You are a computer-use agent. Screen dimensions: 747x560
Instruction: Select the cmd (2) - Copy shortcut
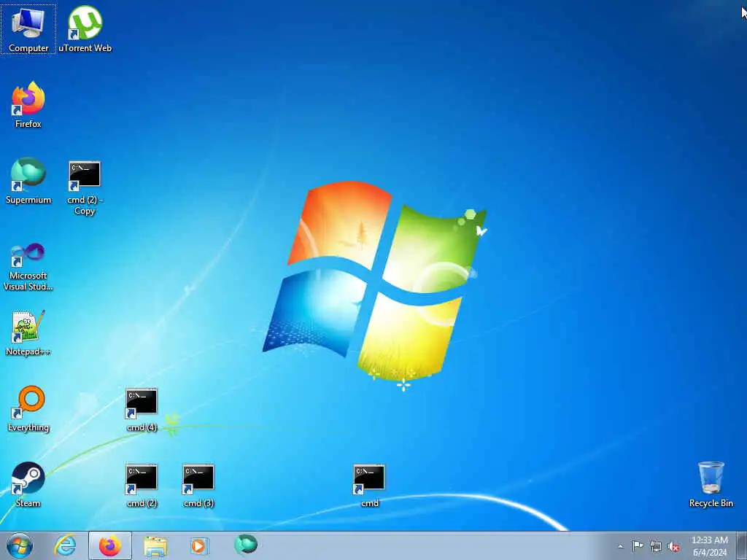click(x=85, y=188)
